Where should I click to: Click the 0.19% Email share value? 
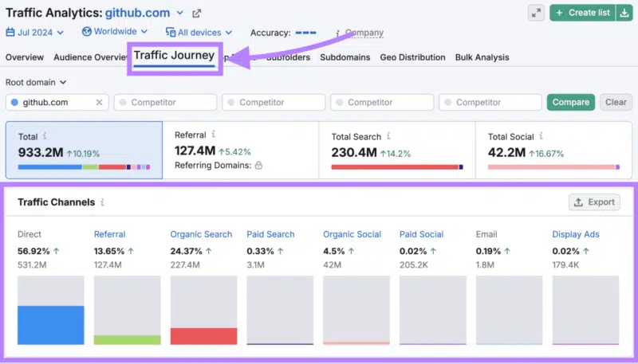(x=488, y=251)
